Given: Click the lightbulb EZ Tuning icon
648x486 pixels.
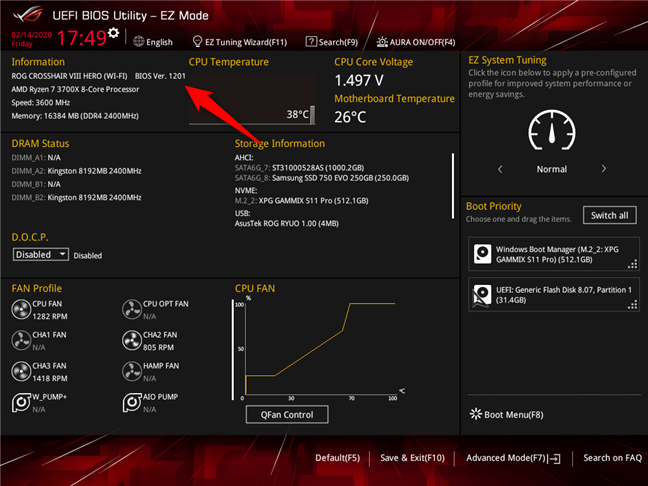Looking at the screenshot, I should [198, 42].
